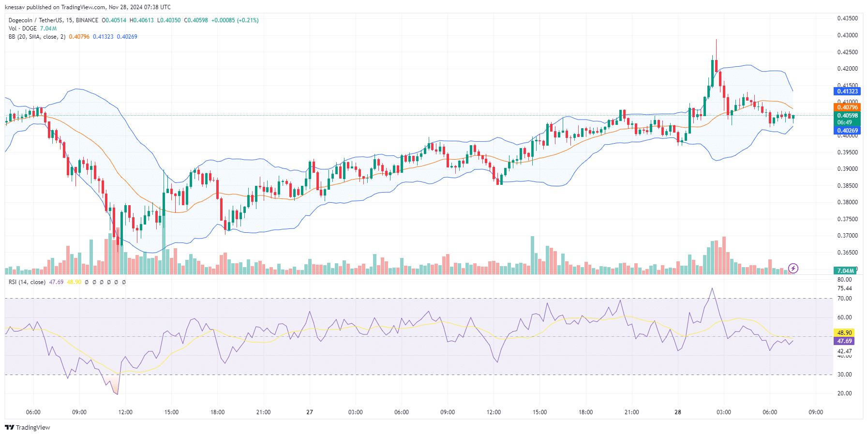Click the open value O0.40514
This screenshot has width=868, height=436.
pyautogui.click(x=114, y=20)
